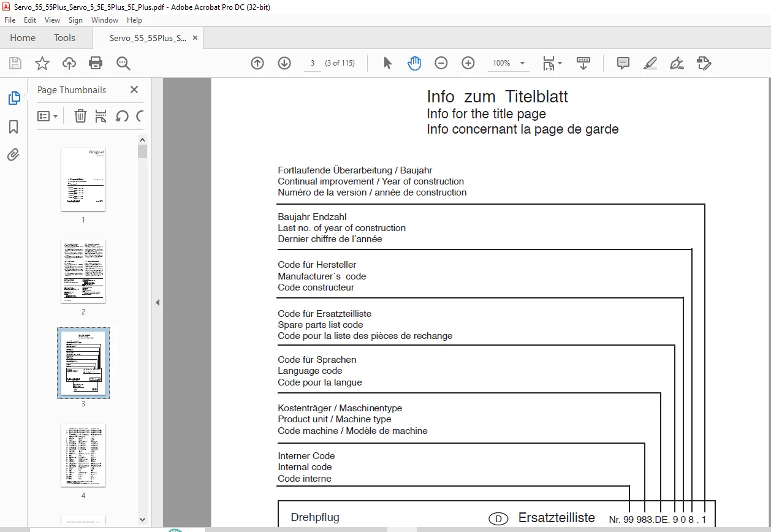The width and height of the screenshot is (771, 532).
Task: Open the fit page options dropdown
Action: pos(552,63)
